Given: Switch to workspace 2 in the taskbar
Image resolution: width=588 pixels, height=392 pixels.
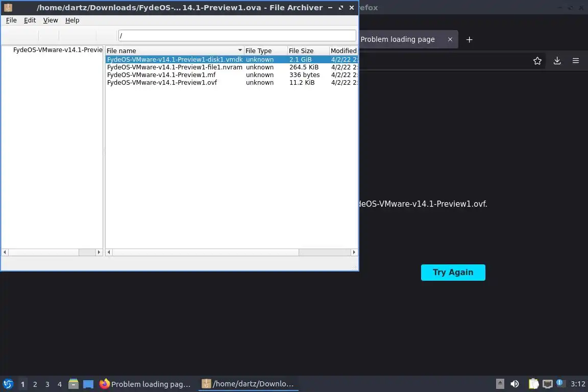Looking at the screenshot, I should click(35, 384).
